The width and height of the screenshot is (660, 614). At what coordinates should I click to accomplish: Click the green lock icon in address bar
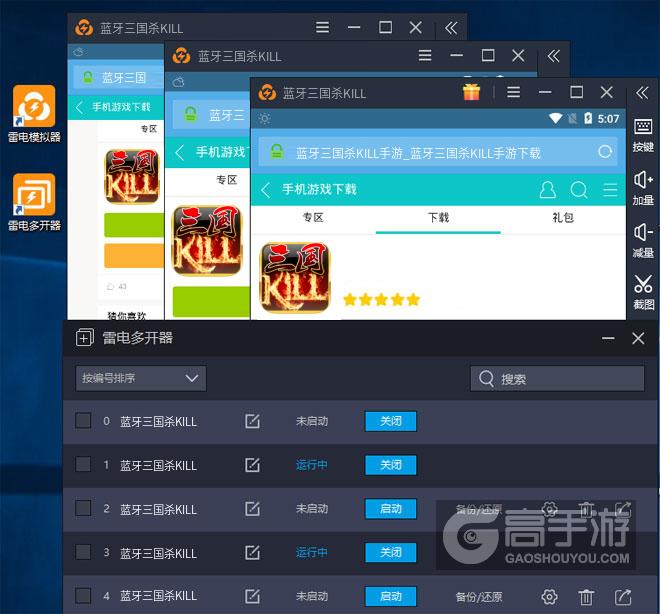point(277,152)
